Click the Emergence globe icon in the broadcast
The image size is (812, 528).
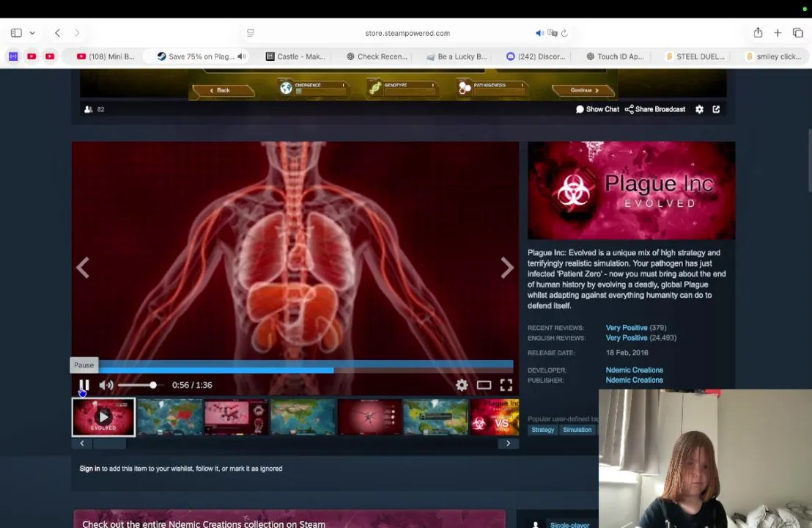(286, 88)
